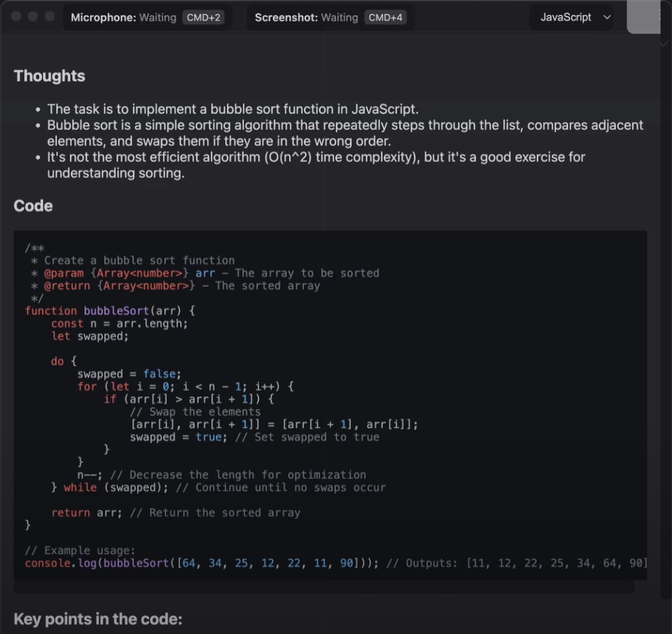The height and width of the screenshot is (634, 672).
Task: Click the return arr code line
Action: coord(176,512)
